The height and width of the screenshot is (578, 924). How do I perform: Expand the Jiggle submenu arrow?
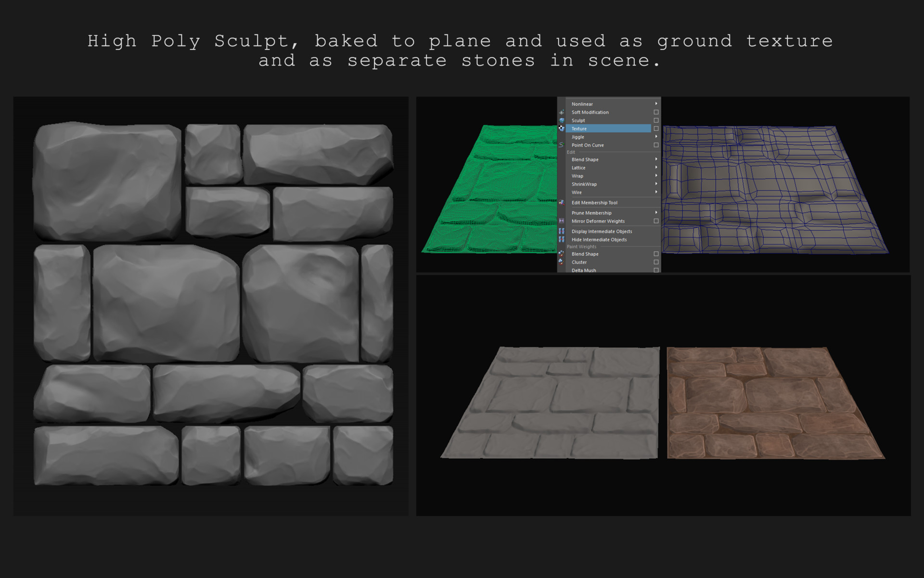point(656,137)
